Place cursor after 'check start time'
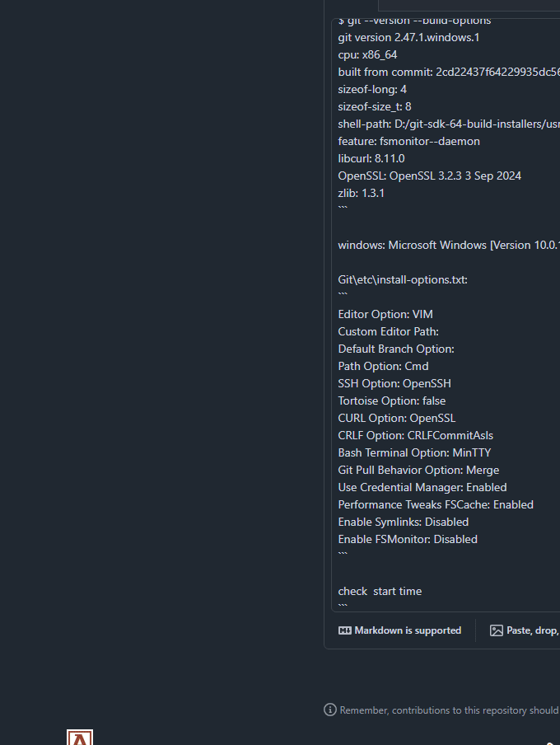The height and width of the screenshot is (745, 560). (423, 591)
